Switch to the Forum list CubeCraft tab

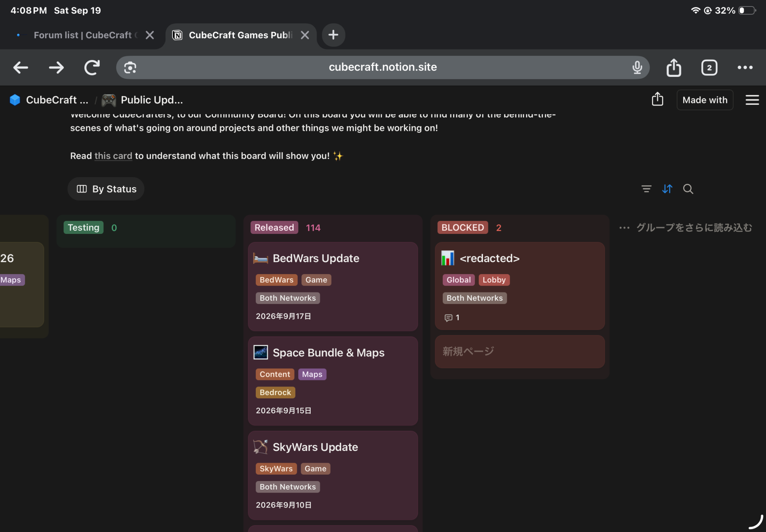coord(82,35)
